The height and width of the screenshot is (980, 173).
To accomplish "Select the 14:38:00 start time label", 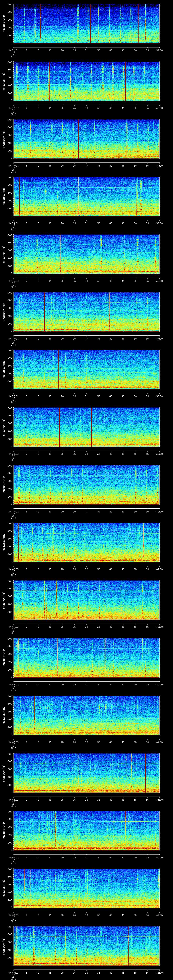I will [14, 454].
